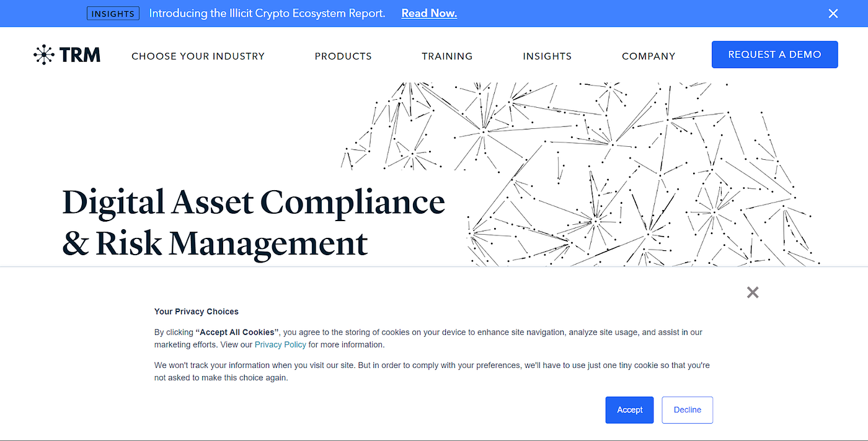The image size is (868, 441).
Task: Click the Your Privacy Choices heading
Action: click(x=196, y=312)
